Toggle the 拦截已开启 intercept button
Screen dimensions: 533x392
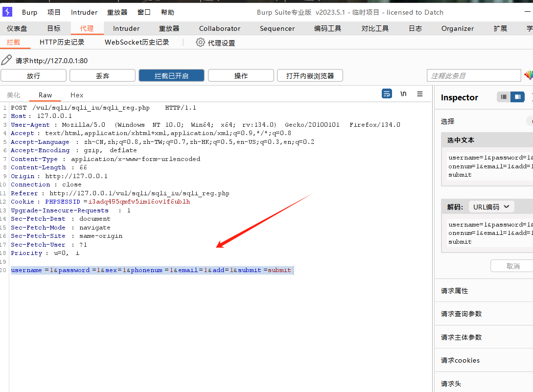tap(171, 75)
